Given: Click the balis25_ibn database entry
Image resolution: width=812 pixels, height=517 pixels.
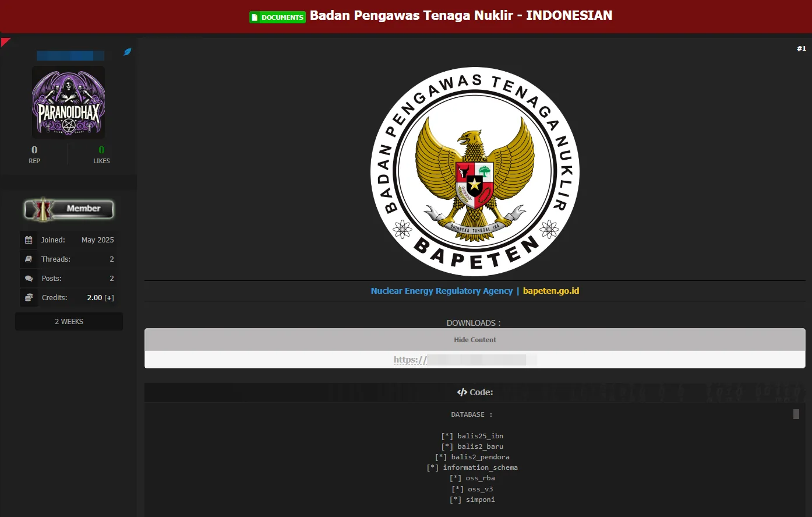Looking at the screenshot, I should click(x=472, y=436).
